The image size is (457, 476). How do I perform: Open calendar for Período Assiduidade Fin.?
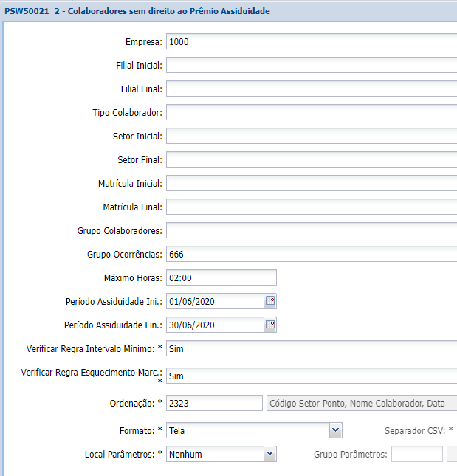point(270,325)
